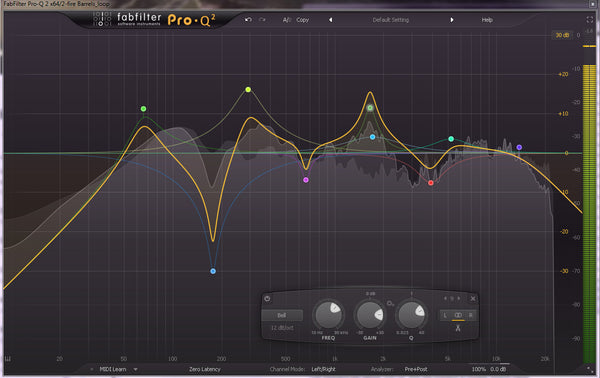The width and height of the screenshot is (600, 378).
Task: Go to next preset arrow
Action: 452,20
